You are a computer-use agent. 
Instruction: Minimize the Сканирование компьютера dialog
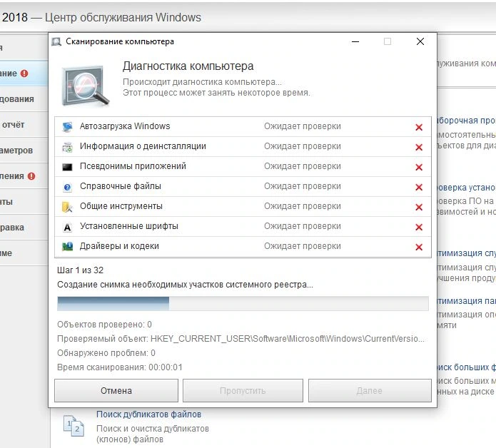(x=355, y=42)
